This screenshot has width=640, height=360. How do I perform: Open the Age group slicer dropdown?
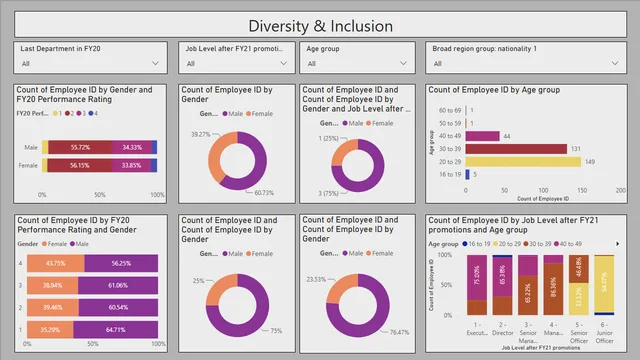[357, 63]
